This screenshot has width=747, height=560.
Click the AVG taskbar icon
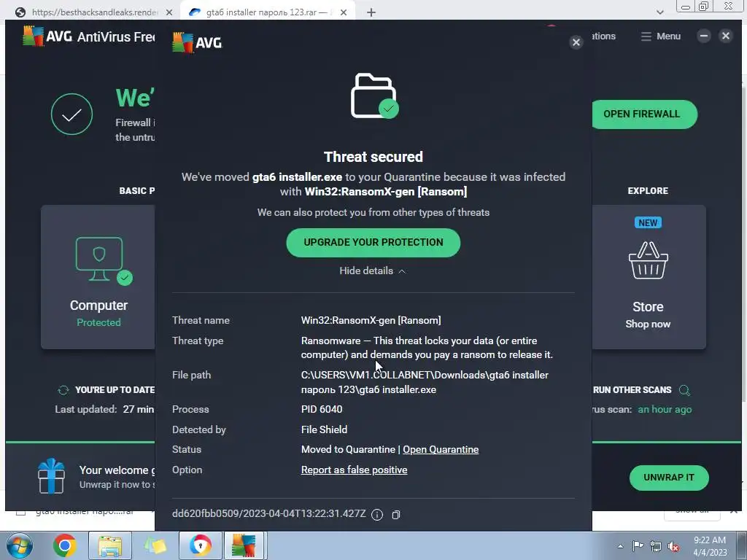click(244, 545)
